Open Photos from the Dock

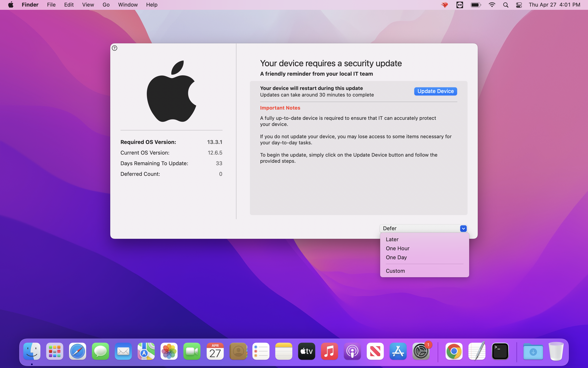pos(169,351)
